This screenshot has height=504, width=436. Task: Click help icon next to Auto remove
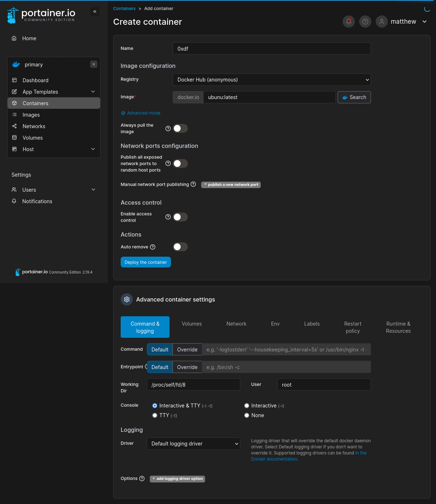[x=153, y=247]
